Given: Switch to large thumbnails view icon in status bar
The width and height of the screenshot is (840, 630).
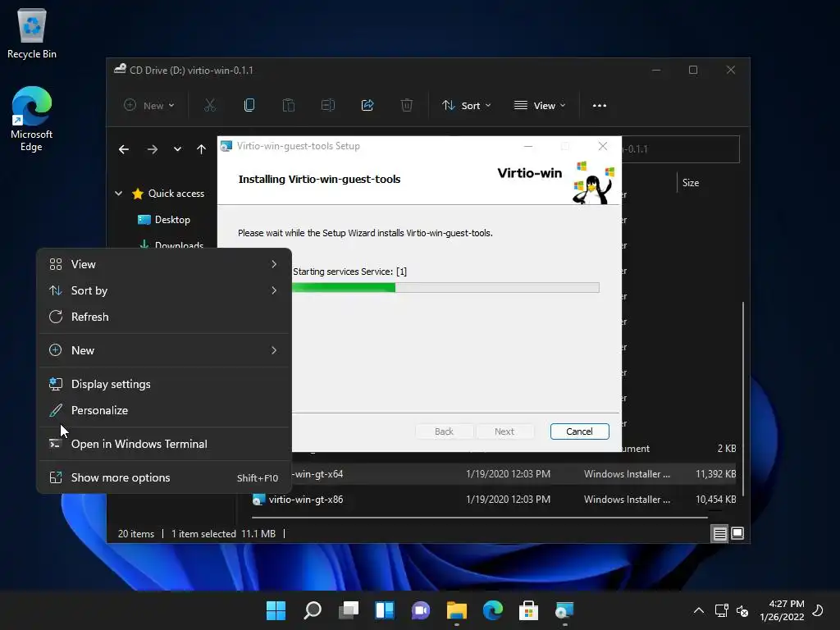Looking at the screenshot, I should coord(737,533).
